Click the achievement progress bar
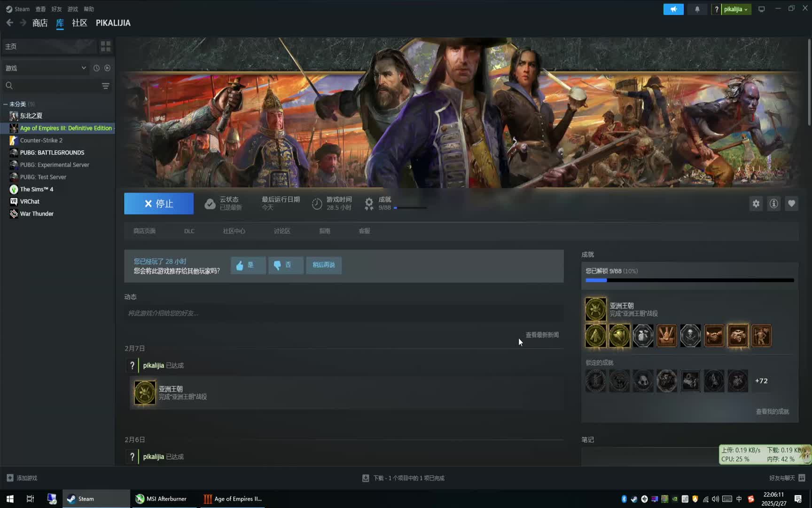812x508 pixels. (689, 280)
